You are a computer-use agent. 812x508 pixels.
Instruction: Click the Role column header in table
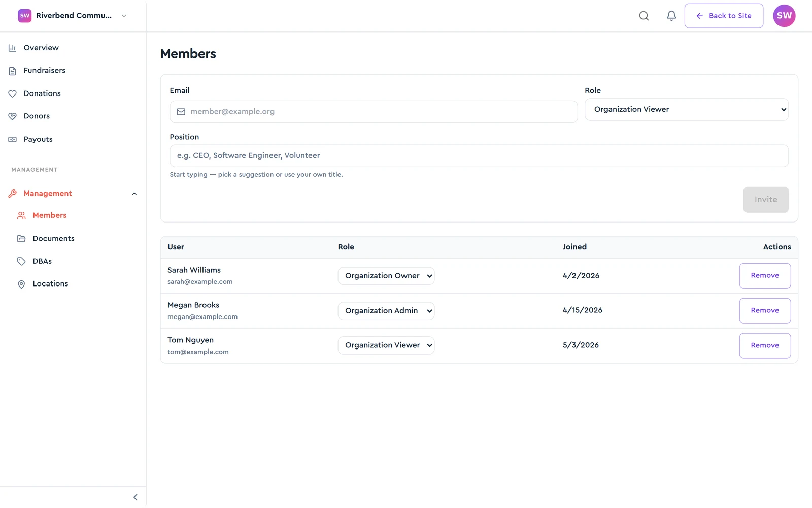(x=346, y=247)
